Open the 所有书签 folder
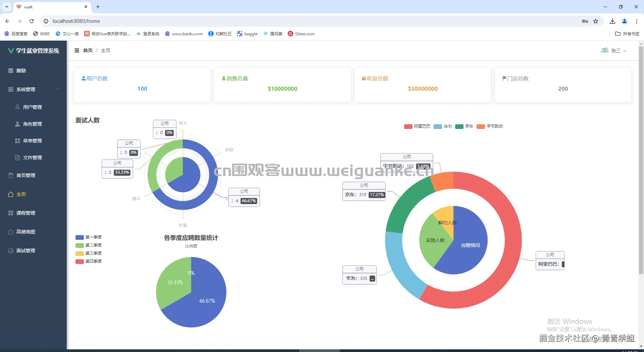 coord(627,34)
